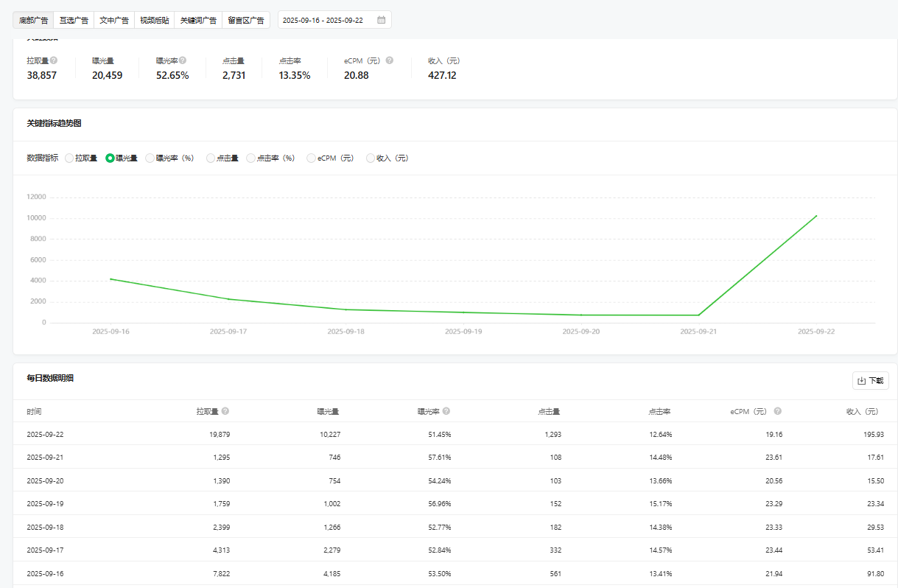Viewport: 898px width, 588px height.
Task: Click the chart peak point for 2025-09-22
Action: click(816, 216)
